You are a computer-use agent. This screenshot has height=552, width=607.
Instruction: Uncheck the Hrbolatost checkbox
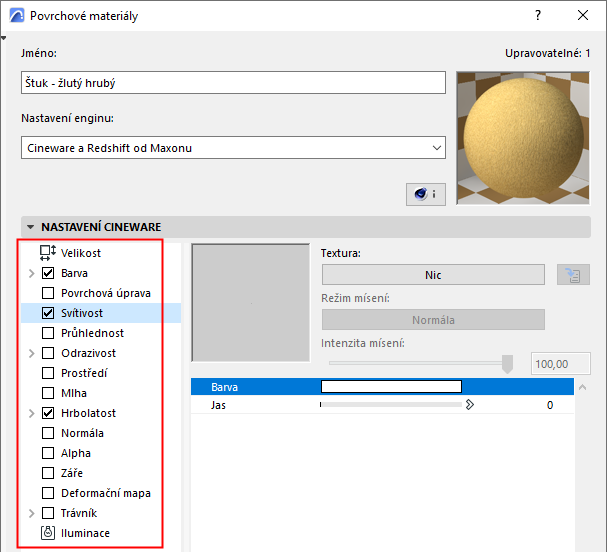pyautogui.click(x=48, y=413)
